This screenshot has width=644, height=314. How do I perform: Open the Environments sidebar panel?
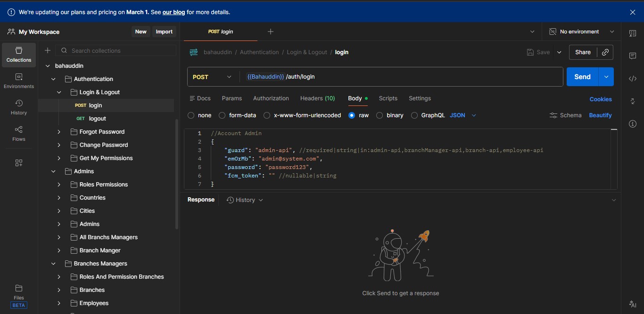point(19,81)
